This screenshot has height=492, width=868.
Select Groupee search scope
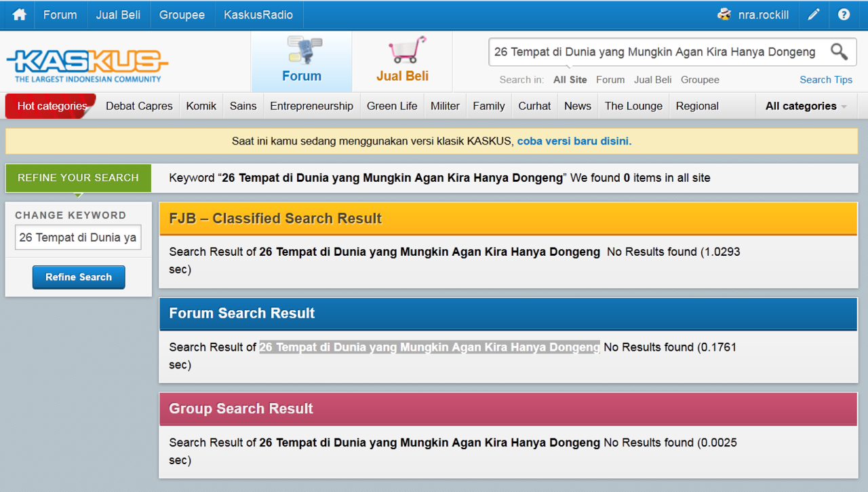point(700,79)
